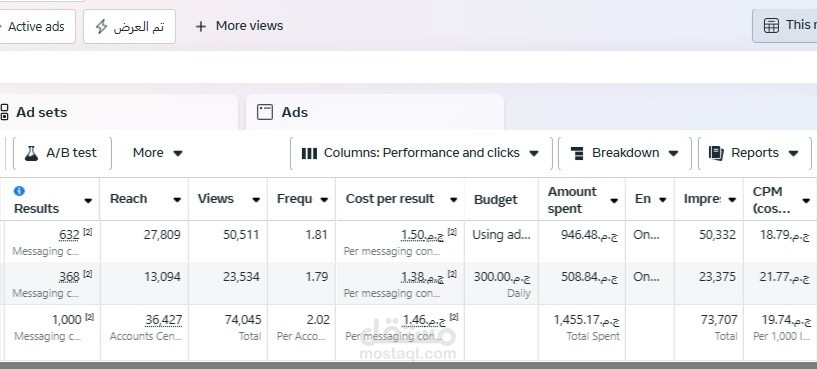Click the ج.م.946.48 amount spent cell

point(589,235)
